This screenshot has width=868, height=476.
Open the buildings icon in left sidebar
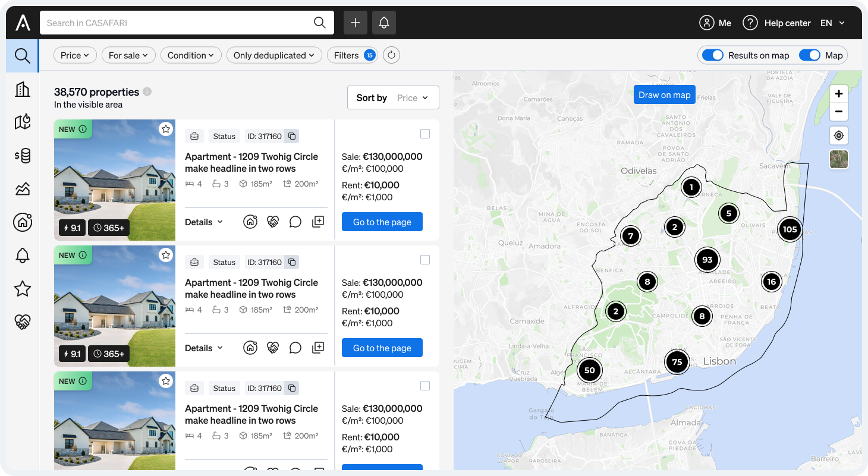pyautogui.click(x=23, y=89)
